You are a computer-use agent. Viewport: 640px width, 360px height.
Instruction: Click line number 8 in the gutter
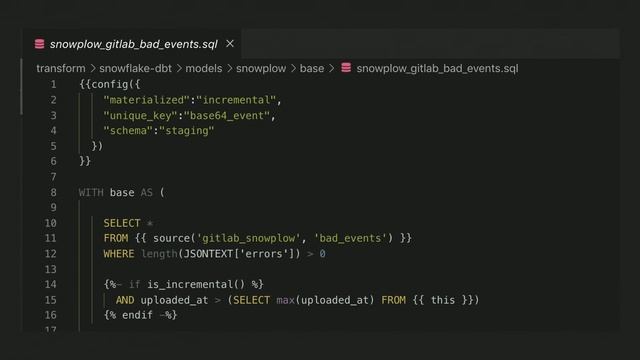(x=53, y=192)
